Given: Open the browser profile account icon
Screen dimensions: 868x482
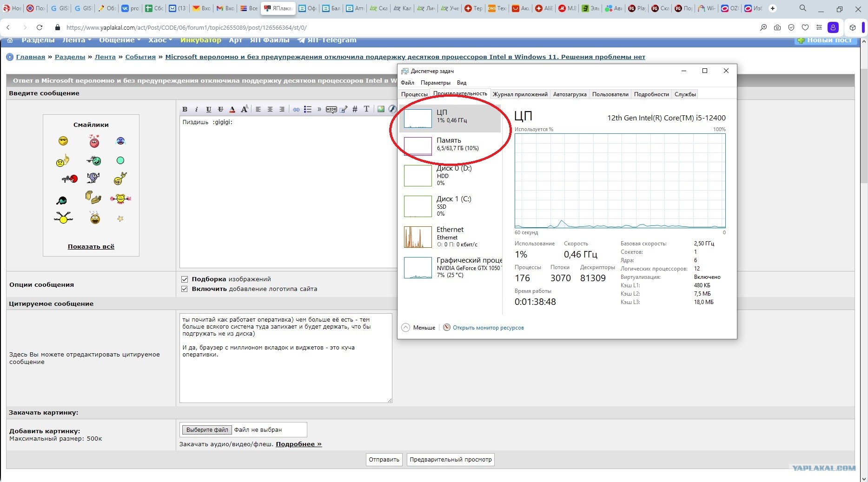Looking at the screenshot, I should (x=833, y=27).
